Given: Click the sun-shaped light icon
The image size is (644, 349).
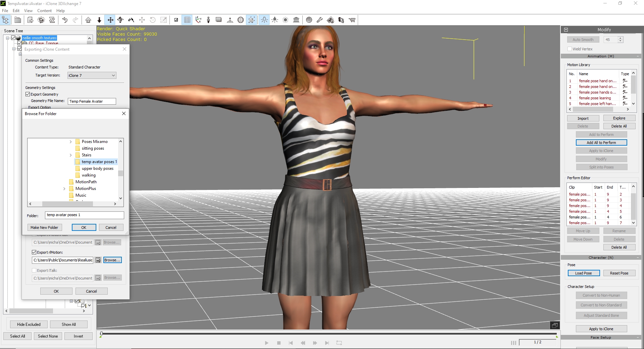Looking at the screenshot, I should [x=286, y=20].
